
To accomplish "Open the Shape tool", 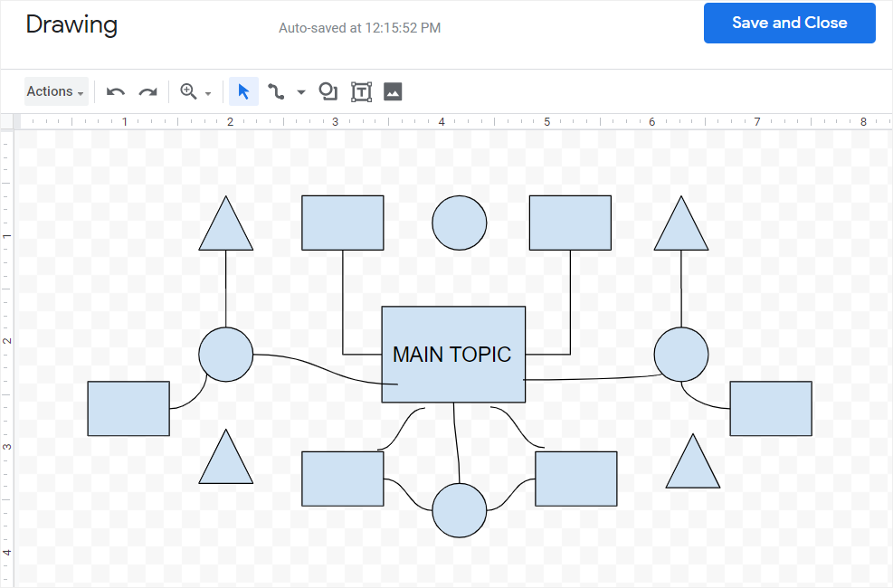I will point(328,91).
